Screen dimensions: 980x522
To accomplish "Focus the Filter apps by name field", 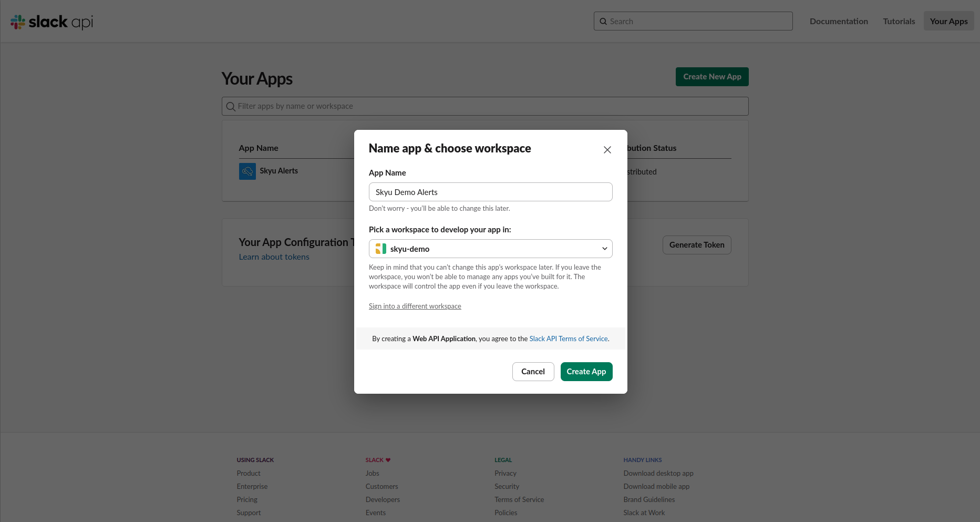I will [x=485, y=106].
